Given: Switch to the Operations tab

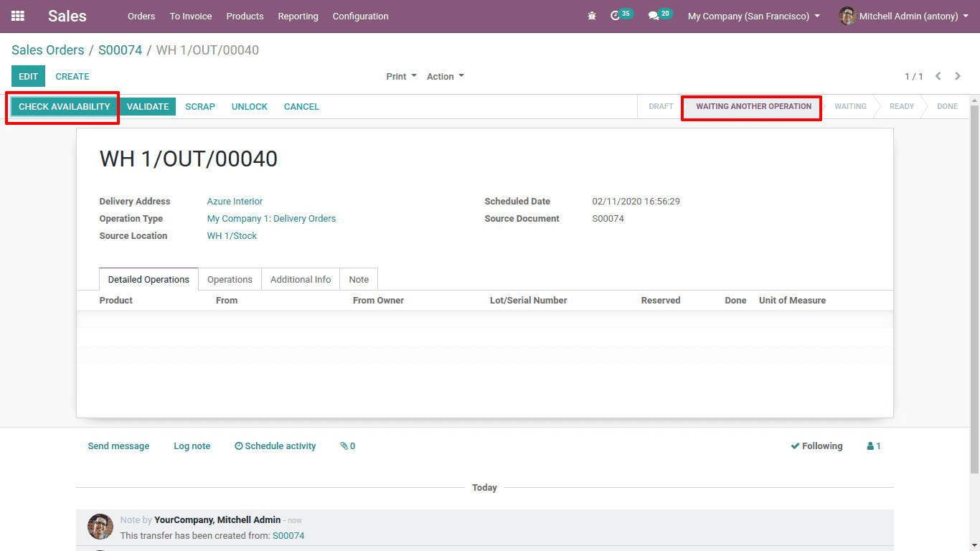Looking at the screenshot, I should (230, 279).
